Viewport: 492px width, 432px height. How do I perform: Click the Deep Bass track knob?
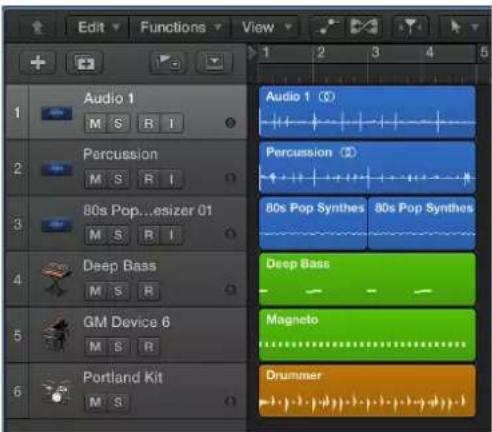tap(230, 289)
